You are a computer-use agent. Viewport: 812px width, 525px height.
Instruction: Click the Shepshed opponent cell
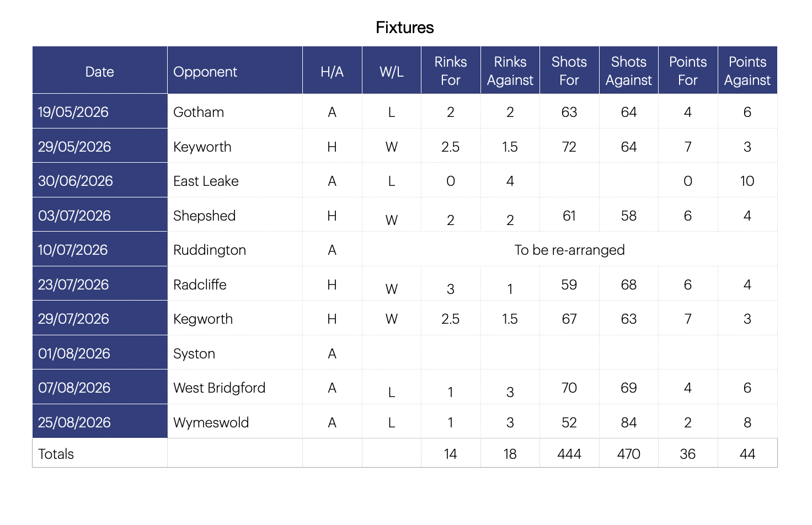(235, 216)
